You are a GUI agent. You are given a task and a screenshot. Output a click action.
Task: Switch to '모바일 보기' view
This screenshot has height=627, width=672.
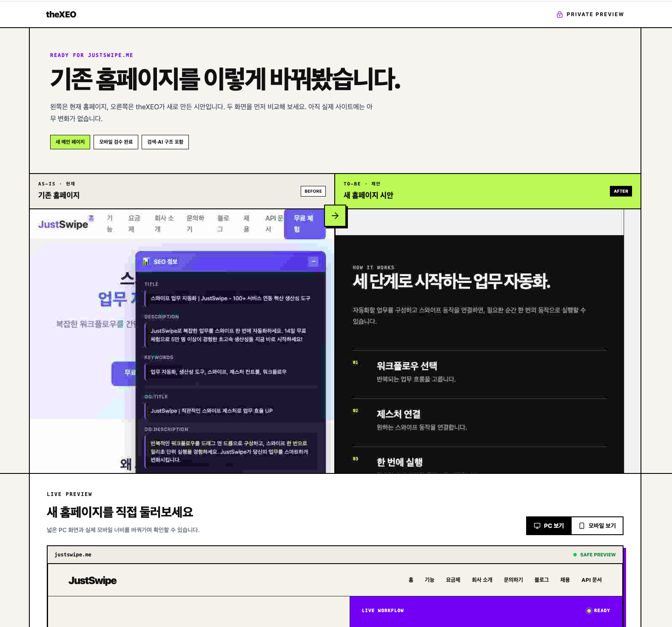(x=598, y=526)
